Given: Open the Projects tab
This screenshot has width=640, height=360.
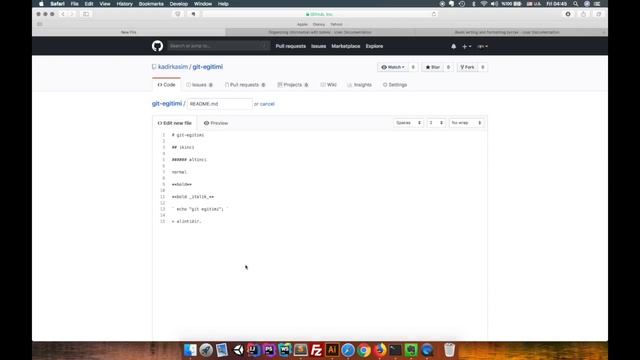Looking at the screenshot, I should 293,85.
